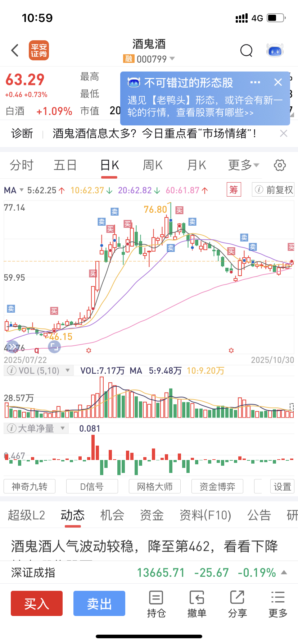Viewport: 298px width, 644px height.
Task: Tap the 63.29 current price
Action: pos(25,80)
